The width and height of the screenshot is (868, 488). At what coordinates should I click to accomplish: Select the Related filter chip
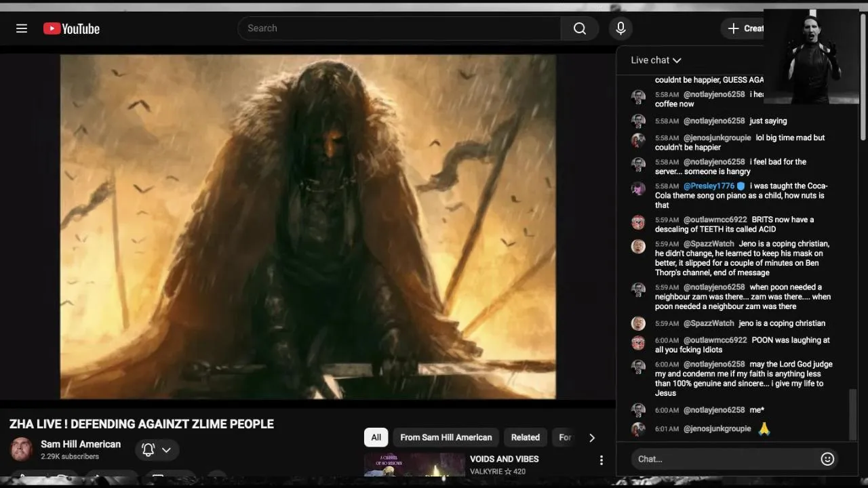tap(526, 437)
